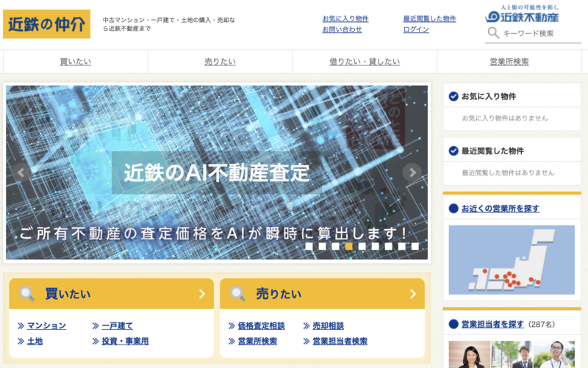Click arrow bullet before 価格査定相談
Image resolution: width=588 pixels, height=368 pixels.
[x=232, y=325]
